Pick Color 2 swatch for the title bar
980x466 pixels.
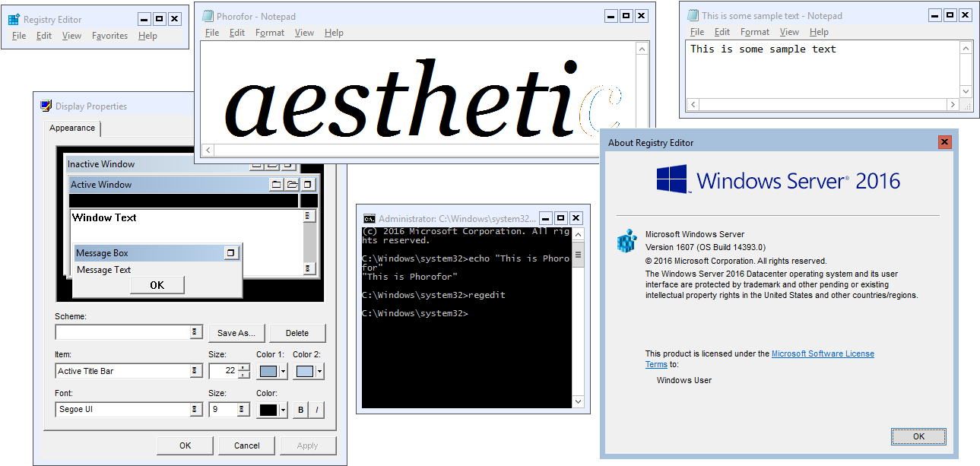point(305,371)
